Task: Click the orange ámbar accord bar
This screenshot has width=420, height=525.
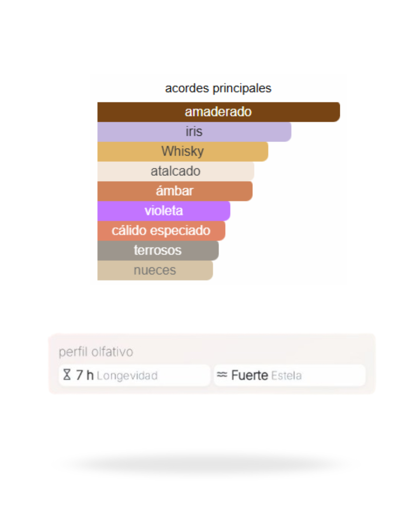Action: pyautogui.click(x=175, y=191)
